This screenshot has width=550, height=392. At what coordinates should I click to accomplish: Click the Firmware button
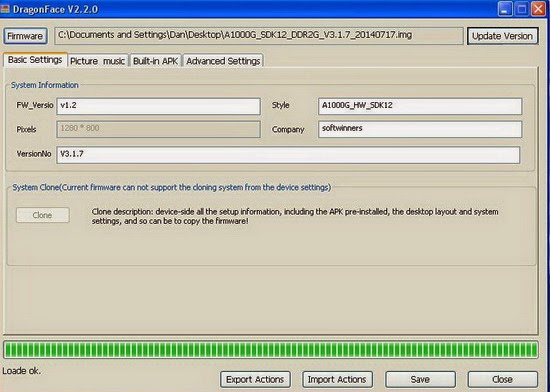25,36
